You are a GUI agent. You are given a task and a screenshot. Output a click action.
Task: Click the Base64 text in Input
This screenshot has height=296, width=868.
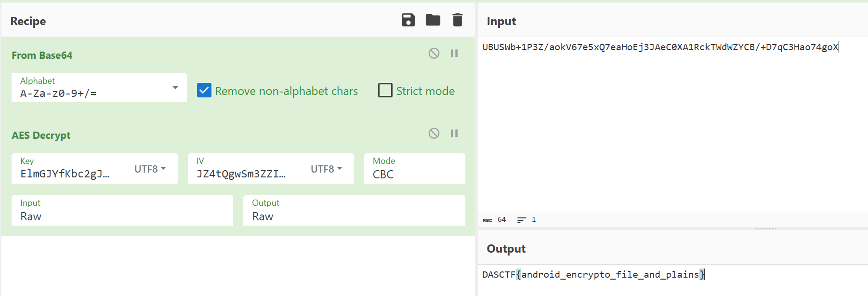pos(660,47)
